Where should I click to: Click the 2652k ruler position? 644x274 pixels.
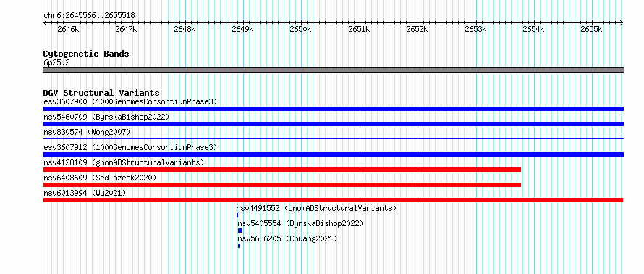click(x=418, y=29)
